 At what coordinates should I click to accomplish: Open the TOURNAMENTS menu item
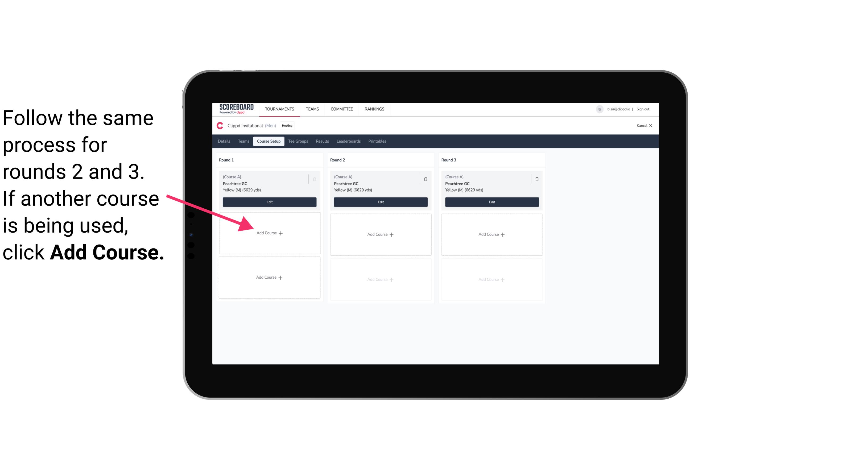tap(280, 109)
